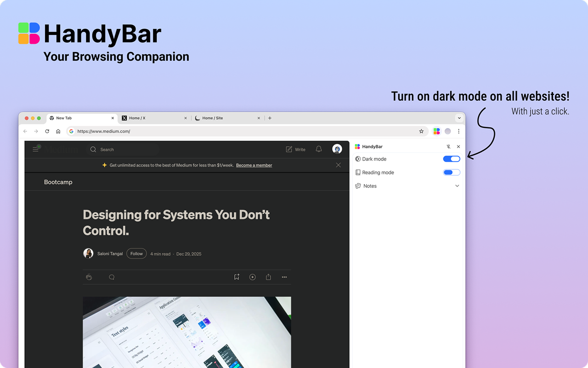
Task: Save the article with the bookmark icon
Action: [x=236, y=277]
